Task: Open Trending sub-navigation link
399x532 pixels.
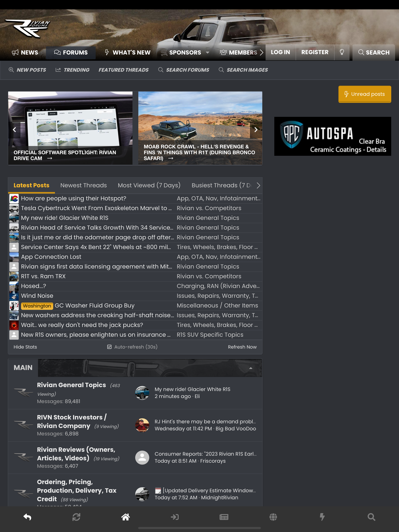Action: [72, 70]
